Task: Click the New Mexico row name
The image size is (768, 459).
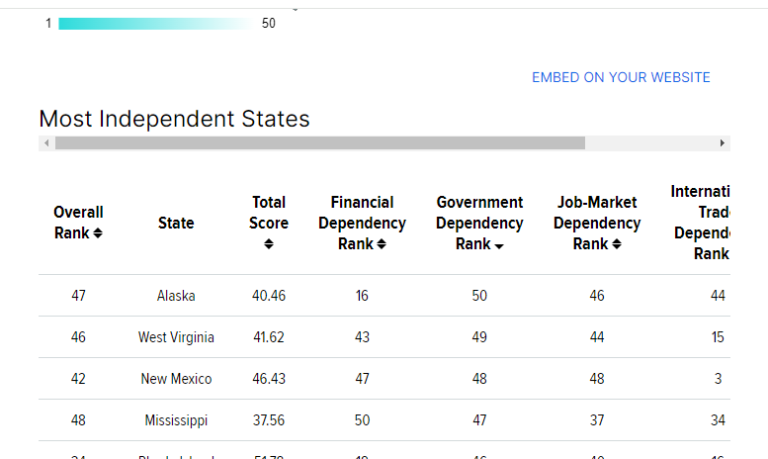Action: pos(176,379)
